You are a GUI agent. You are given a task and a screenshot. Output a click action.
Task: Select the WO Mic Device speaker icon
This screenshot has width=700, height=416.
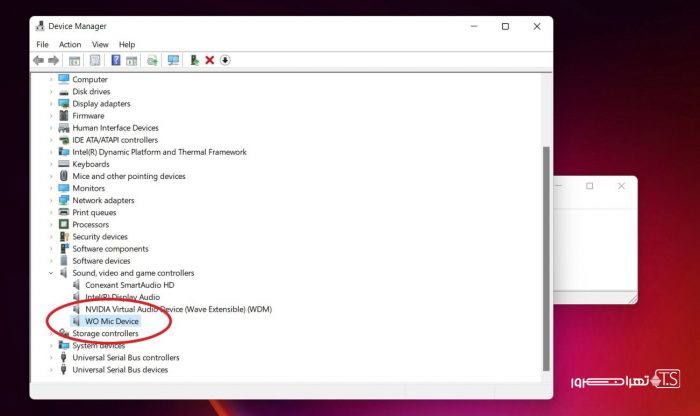point(77,321)
